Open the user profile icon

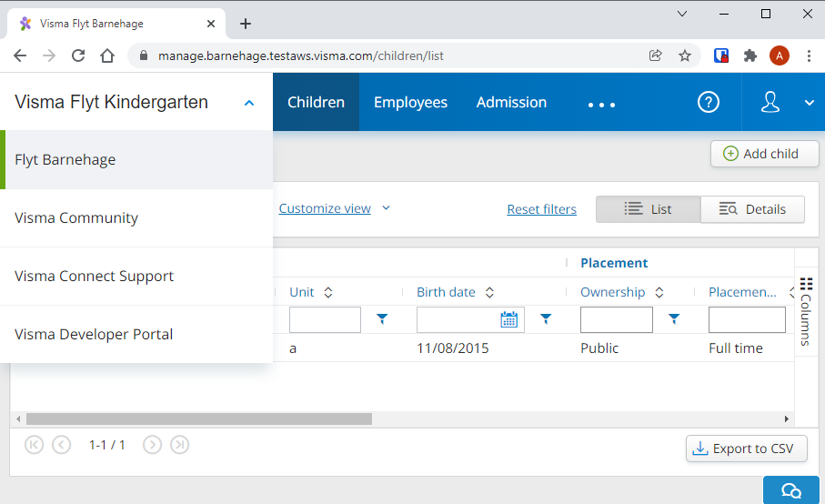770,102
